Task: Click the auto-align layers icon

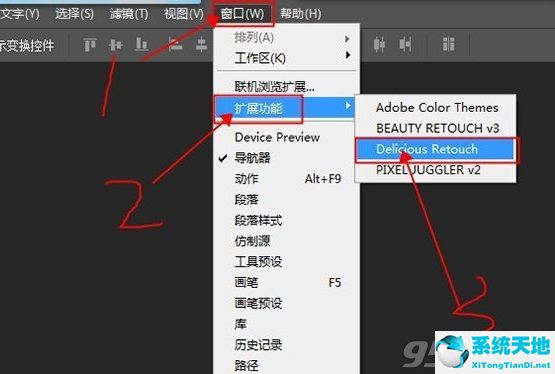Action: pos(448,45)
